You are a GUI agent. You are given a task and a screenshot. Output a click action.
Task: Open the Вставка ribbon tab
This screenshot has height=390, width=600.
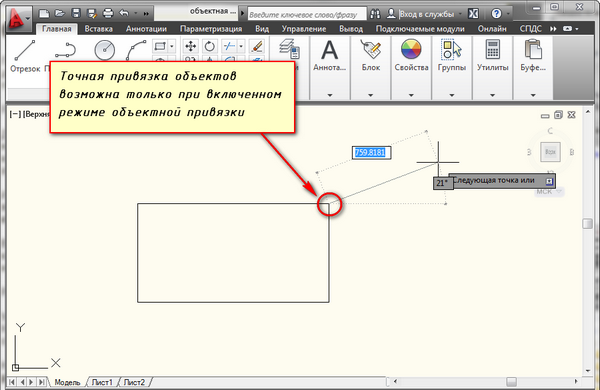(x=98, y=29)
